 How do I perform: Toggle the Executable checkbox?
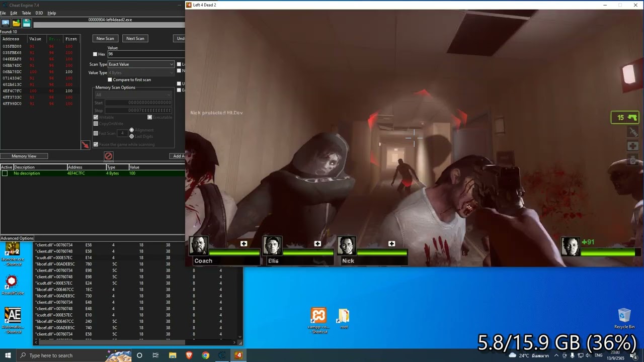click(149, 117)
